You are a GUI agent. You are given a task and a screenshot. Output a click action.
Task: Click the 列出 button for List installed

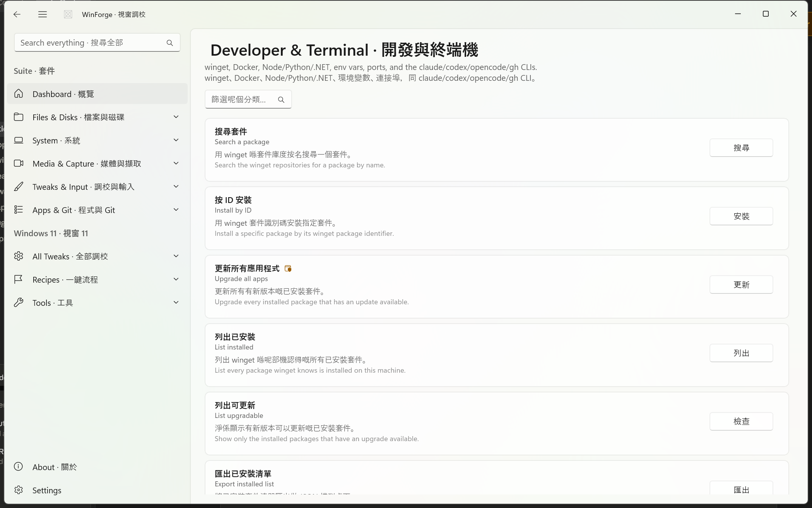pyautogui.click(x=741, y=353)
